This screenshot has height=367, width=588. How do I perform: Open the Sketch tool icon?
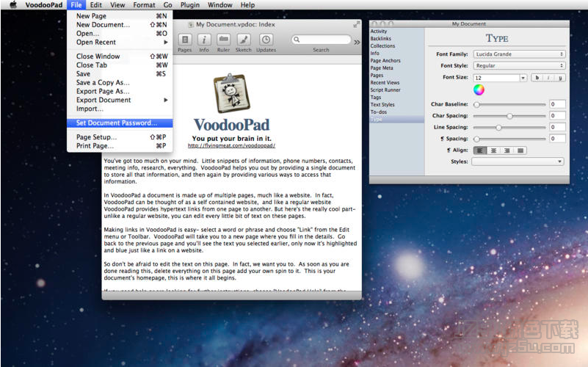[x=244, y=40]
